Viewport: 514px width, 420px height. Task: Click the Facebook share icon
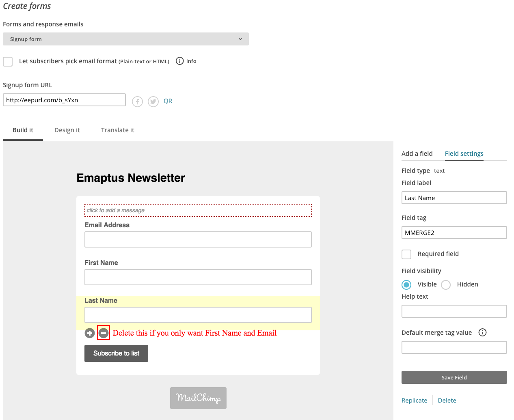pos(137,101)
